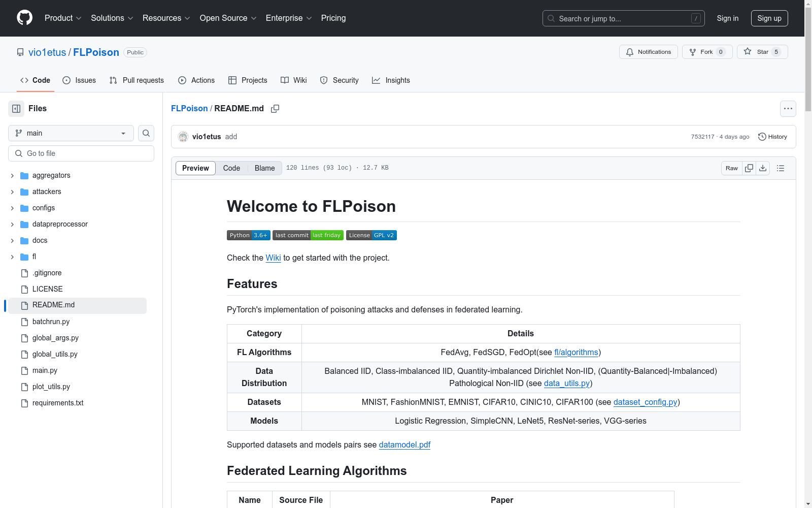Click the Go to file field
This screenshot has width=812, height=508.
(x=81, y=153)
